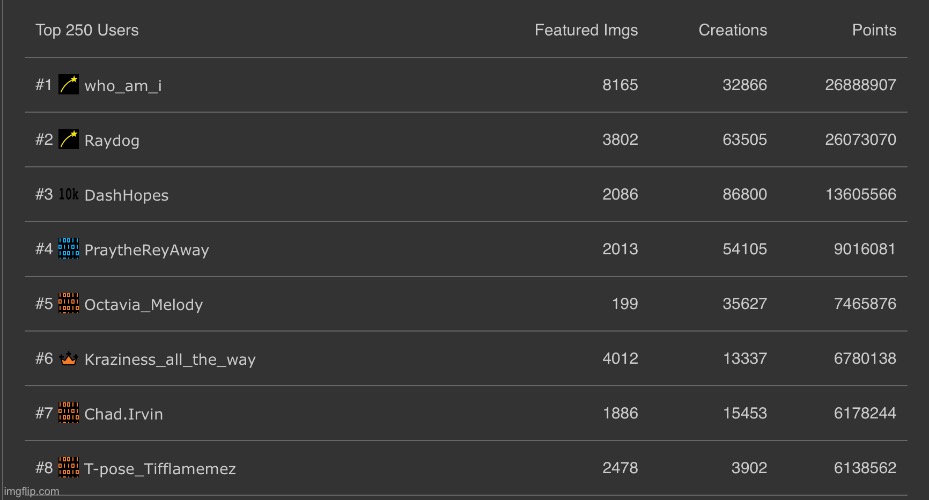The width and height of the screenshot is (929, 500).
Task: Open Kraziness_all_the_way profile link
Action: (x=170, y=360)
